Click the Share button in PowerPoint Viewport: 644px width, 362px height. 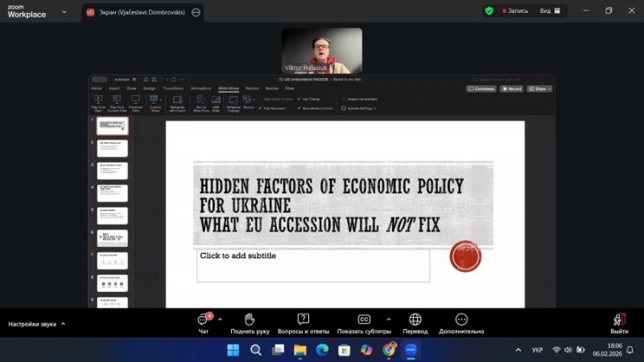pos(539,88)
